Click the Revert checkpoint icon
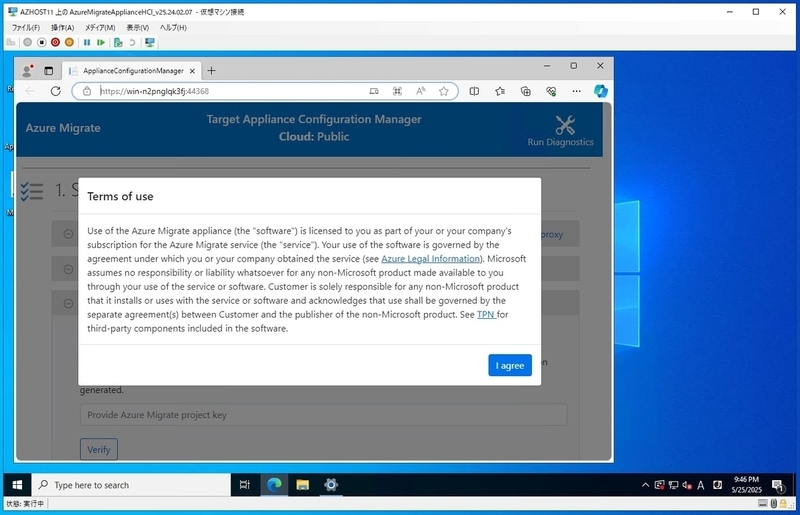The height and width of the screenshot is (515, 800). [132, 42]
